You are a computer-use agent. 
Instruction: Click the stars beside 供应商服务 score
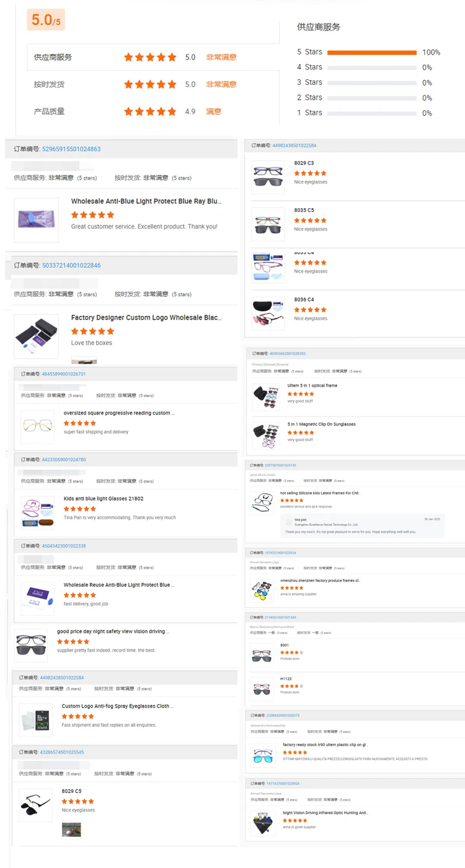pos(150,57)
